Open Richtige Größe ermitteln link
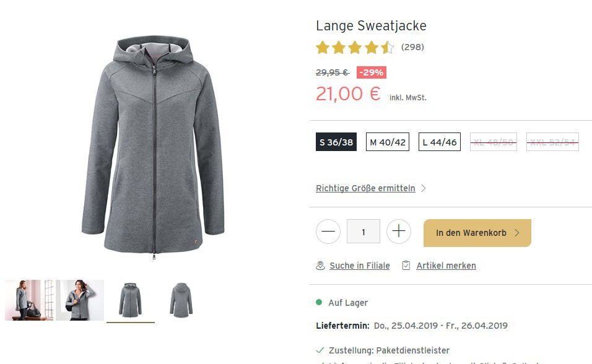Image resolution: width=592 pixels, height=364 pixels. [x=365, y=188]
